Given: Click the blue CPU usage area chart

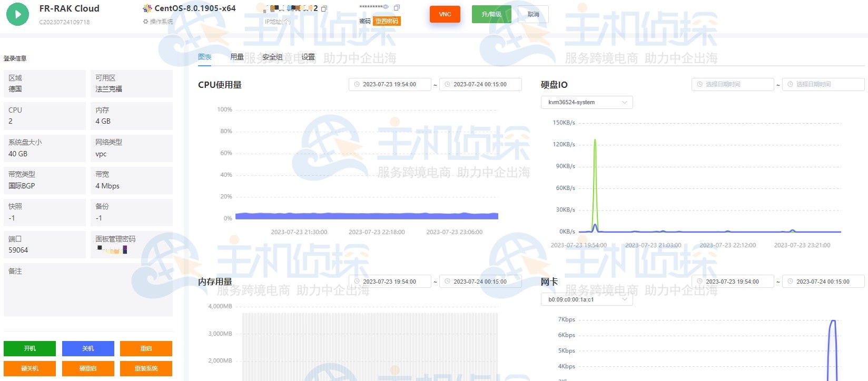Looking at the screenshot, I should point(367,216).
